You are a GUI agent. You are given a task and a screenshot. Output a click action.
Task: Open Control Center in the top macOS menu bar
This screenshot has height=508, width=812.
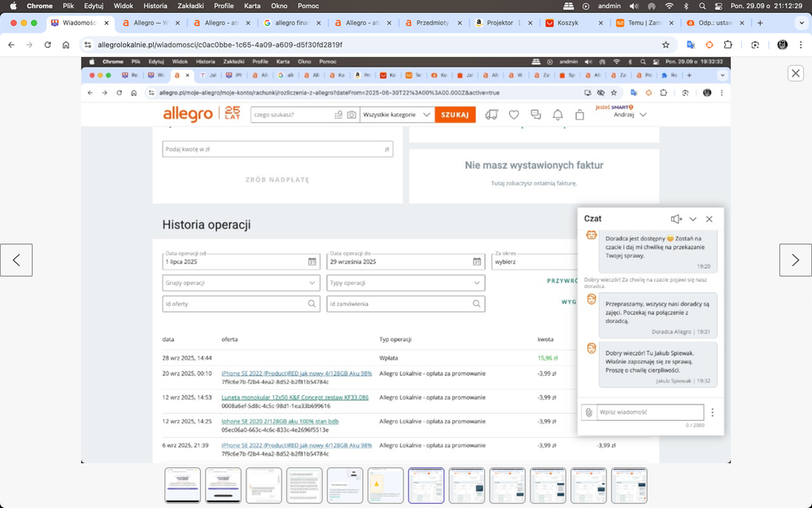pos(718,7)
